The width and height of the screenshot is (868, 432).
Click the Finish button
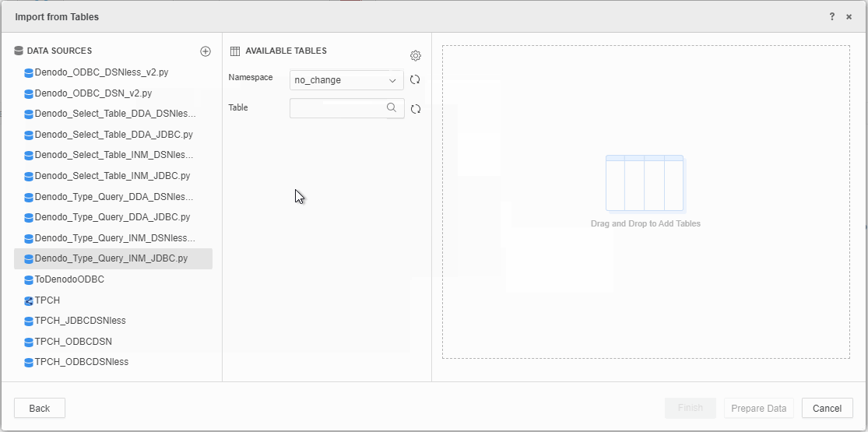click(691, 408)
